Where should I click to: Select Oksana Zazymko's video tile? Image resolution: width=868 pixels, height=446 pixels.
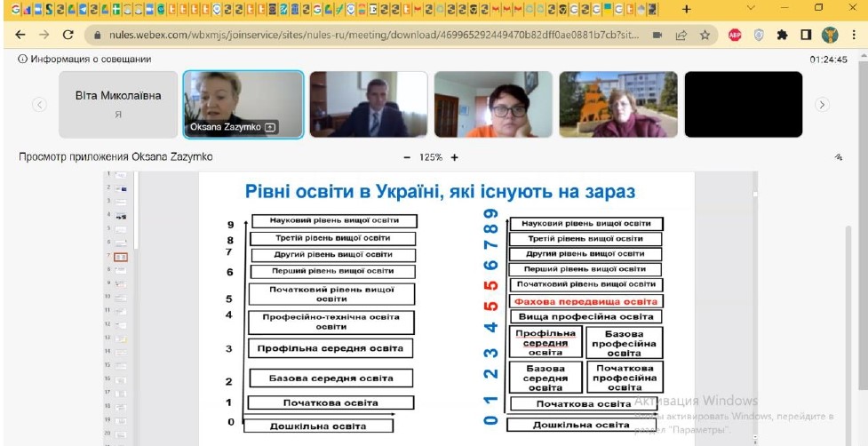[x=243, y=104]
